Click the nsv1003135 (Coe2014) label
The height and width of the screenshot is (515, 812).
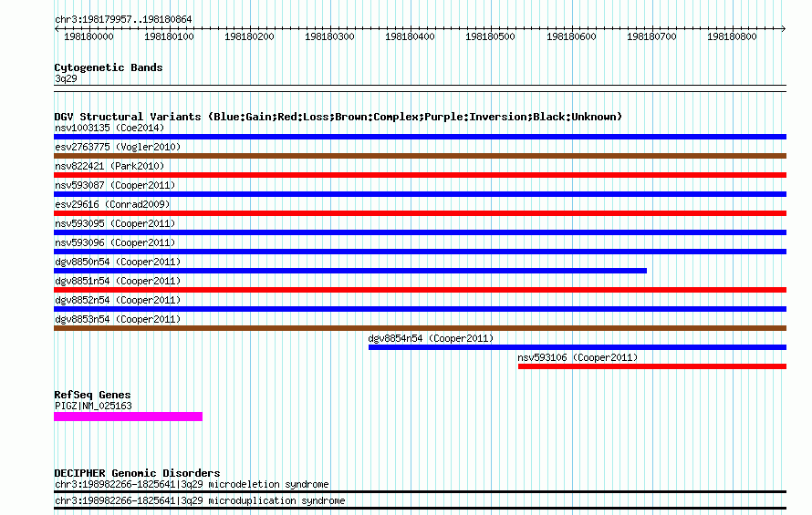109,128
